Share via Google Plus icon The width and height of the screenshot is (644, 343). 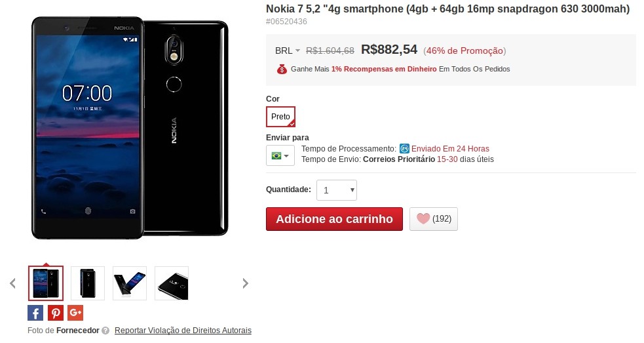click(75, 313)
